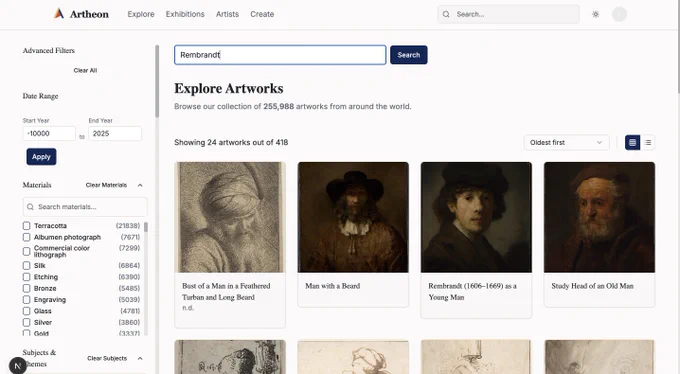Click the Search button next to Rembrandt
Viewport: 680px width, 374px height.
[409, 55]
